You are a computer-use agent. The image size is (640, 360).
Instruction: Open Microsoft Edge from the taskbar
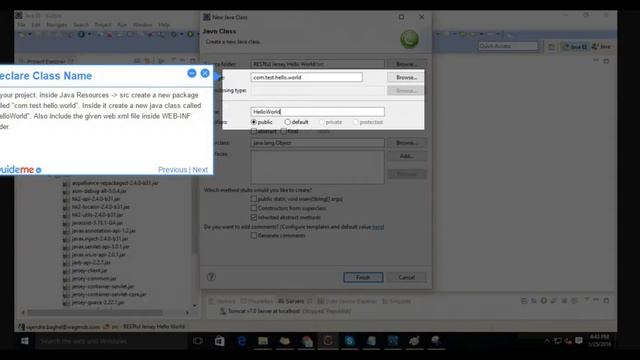point(242,341)
